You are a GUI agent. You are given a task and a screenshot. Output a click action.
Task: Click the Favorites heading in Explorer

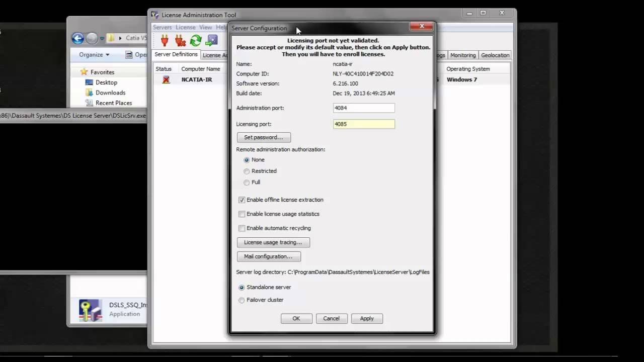pos(102,72)
